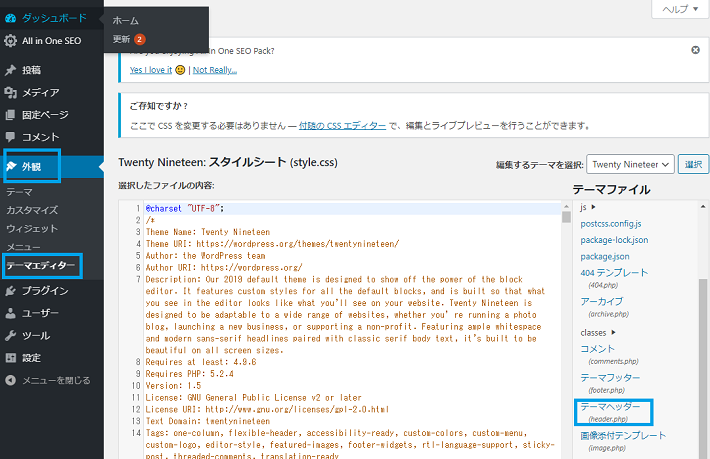710x459 pixels.
Task: Open the 画像添付テンプレート image.php file
Action: coord(623,435)
